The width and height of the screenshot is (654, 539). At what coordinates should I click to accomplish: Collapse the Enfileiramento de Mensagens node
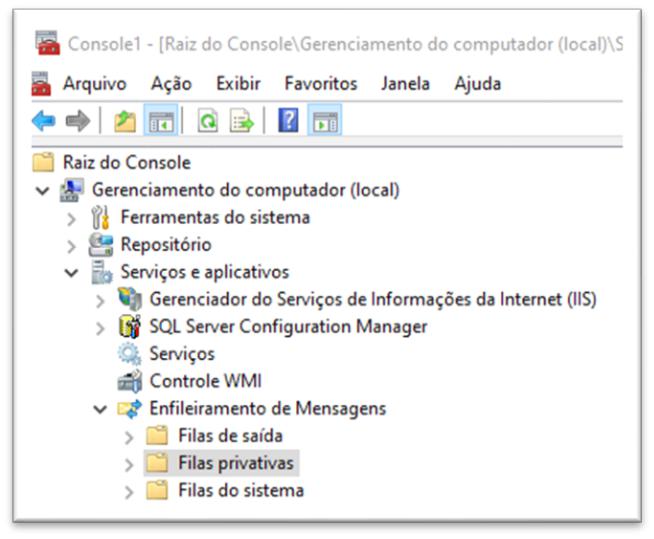101,409
